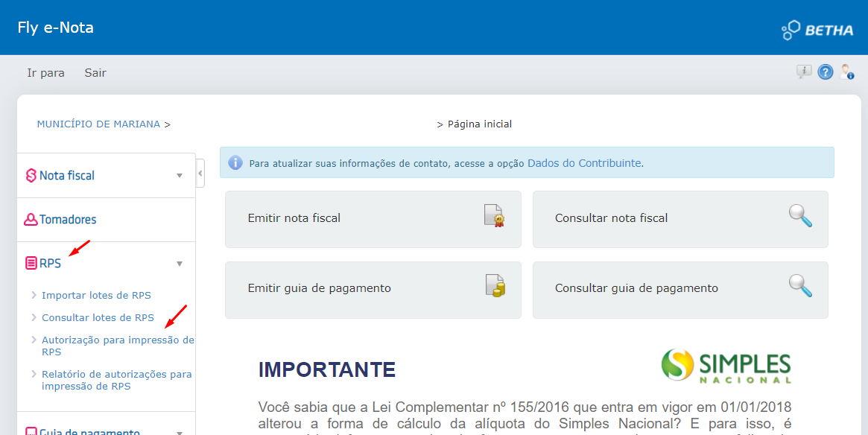
Task: Click the magnifier on Consultar nota fiscal
Action: [800, 216]
